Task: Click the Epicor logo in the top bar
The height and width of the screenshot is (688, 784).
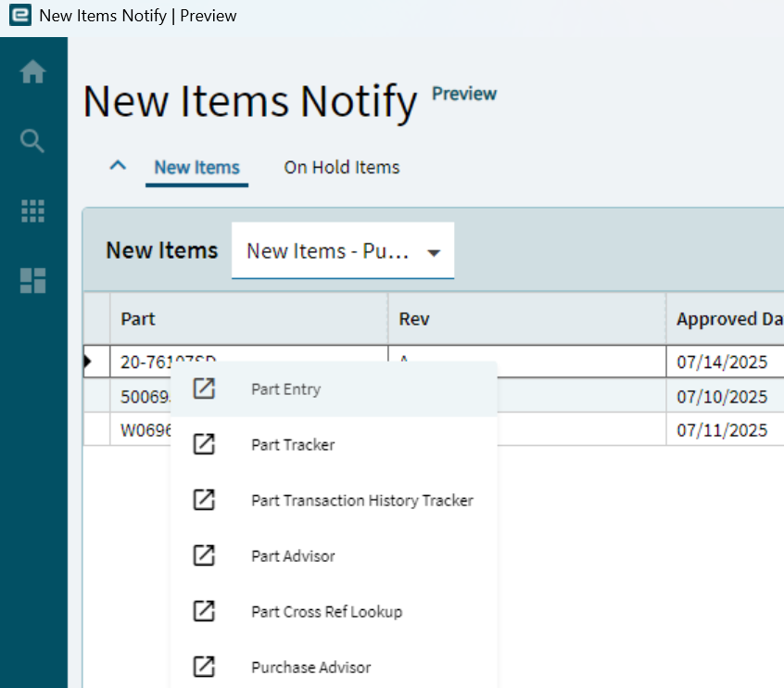Action: click(x=19, y=15)
